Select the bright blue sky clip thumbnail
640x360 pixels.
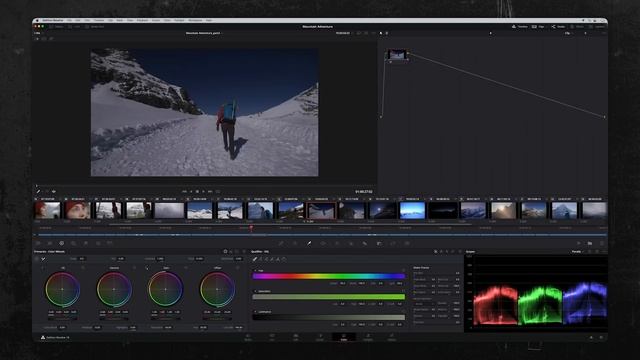[412, 211]
